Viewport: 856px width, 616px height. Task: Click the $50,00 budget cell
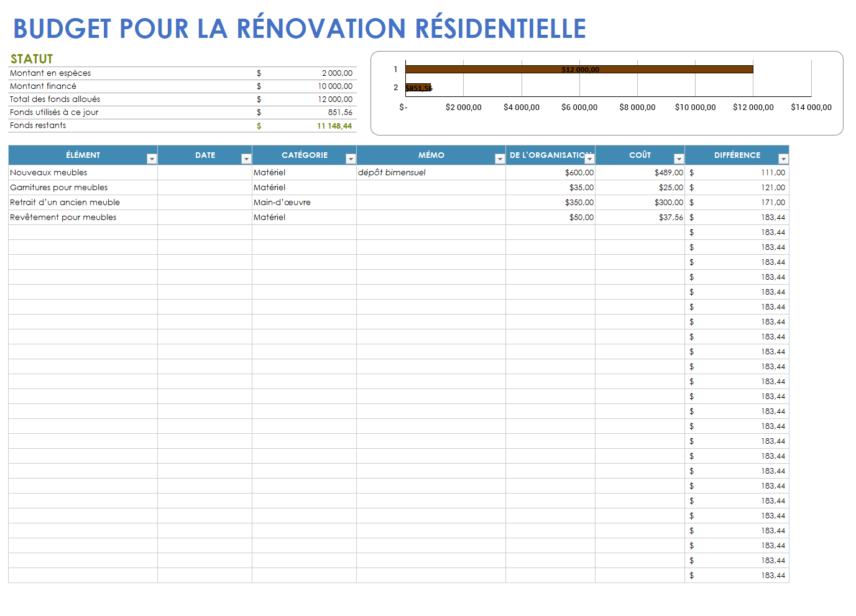coord(551,218)
